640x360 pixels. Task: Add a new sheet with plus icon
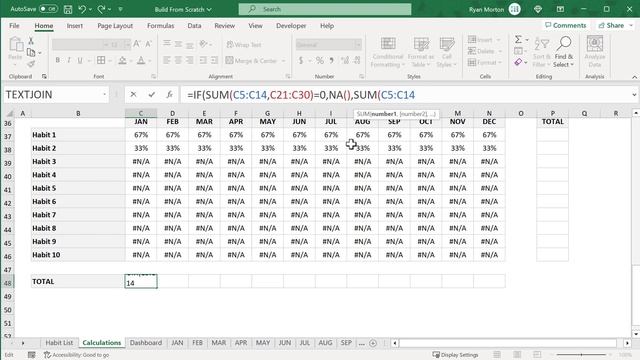[373, 343]
